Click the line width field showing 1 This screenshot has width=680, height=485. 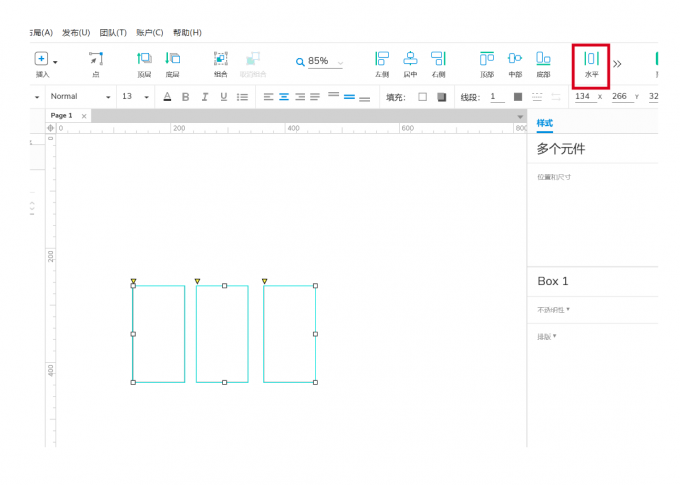coord(497,97)
